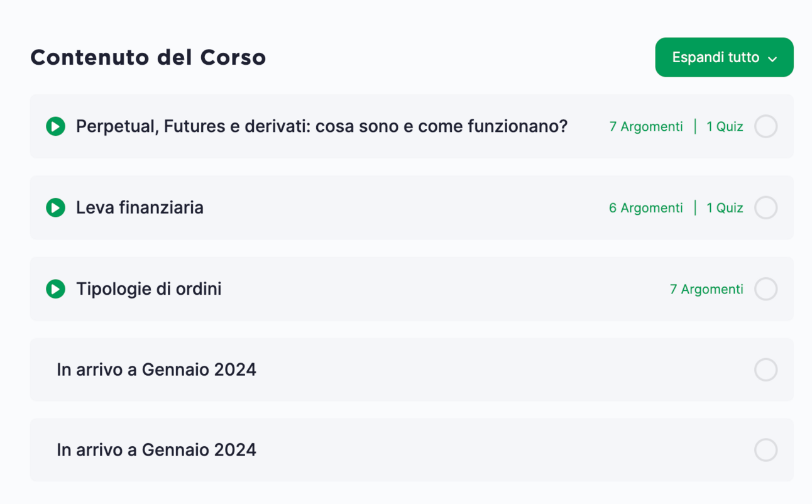Toggle completion circle for Leva finanziaria

(x=765, y=207)
